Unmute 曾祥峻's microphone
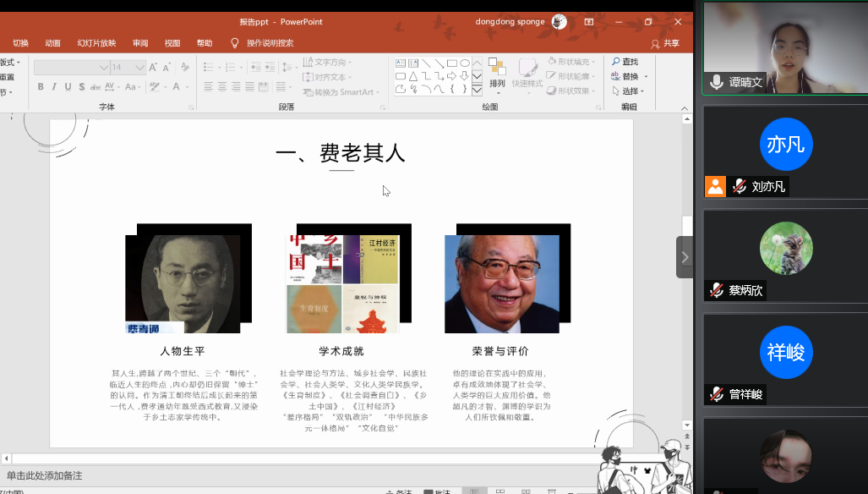The width and height of the screenshot is (868, 494). click(717, 393)
